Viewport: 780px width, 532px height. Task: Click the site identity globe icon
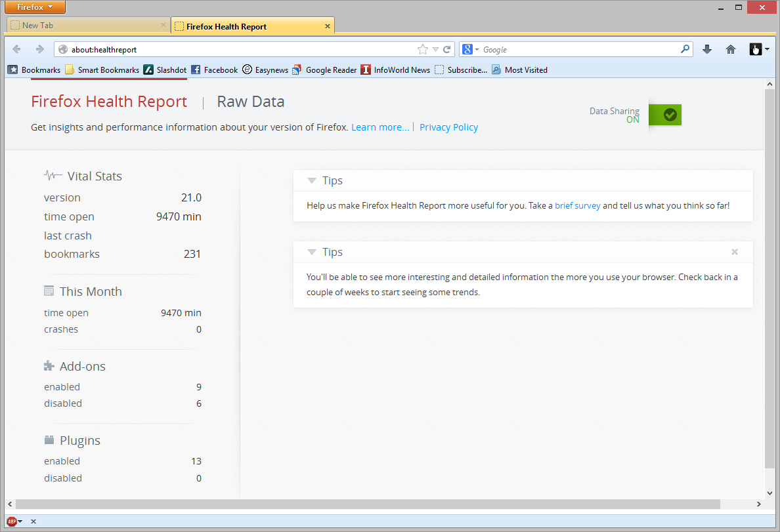click(x=63, y=49)
